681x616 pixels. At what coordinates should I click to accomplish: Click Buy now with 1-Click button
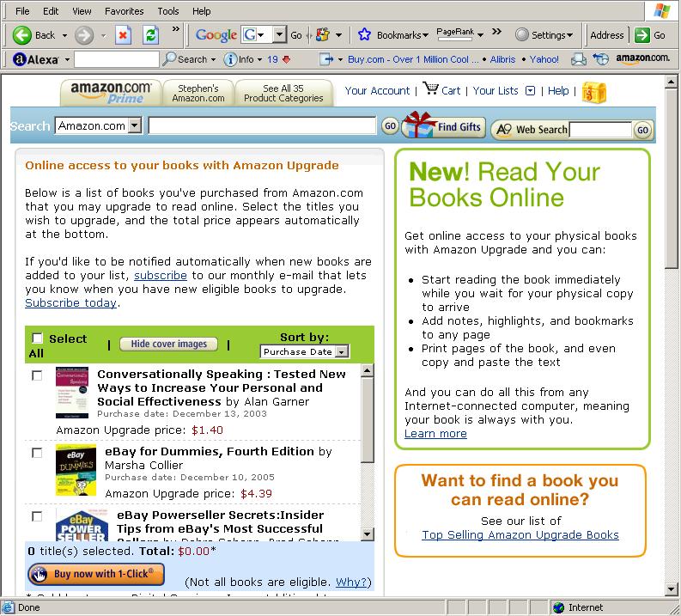(96, 574)
